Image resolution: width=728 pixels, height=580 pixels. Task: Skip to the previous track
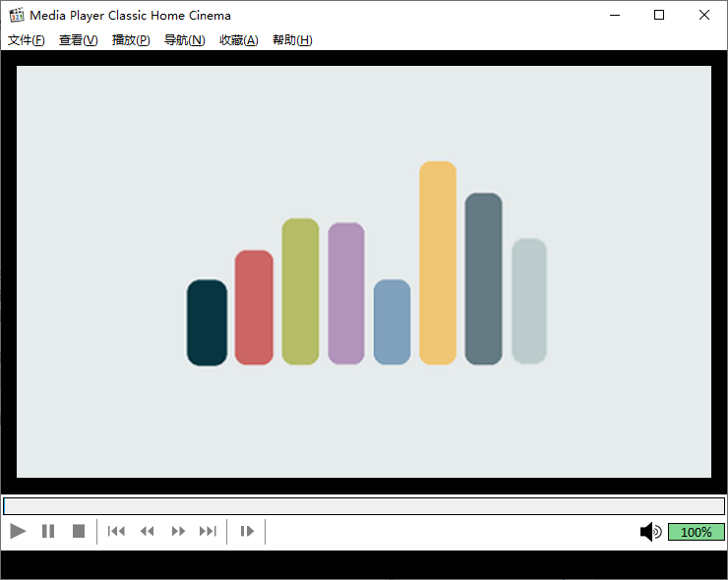(x=116, y=532)
